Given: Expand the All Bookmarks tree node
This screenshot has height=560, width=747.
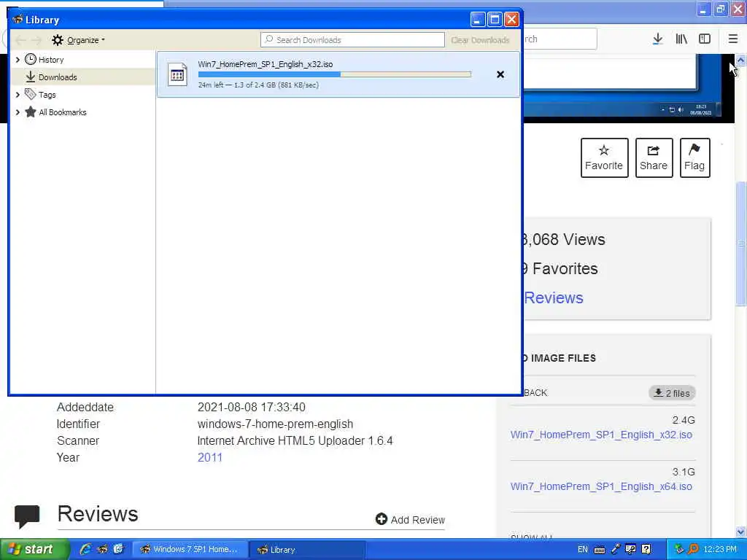Looking at the screenshot, I should 18,112.
